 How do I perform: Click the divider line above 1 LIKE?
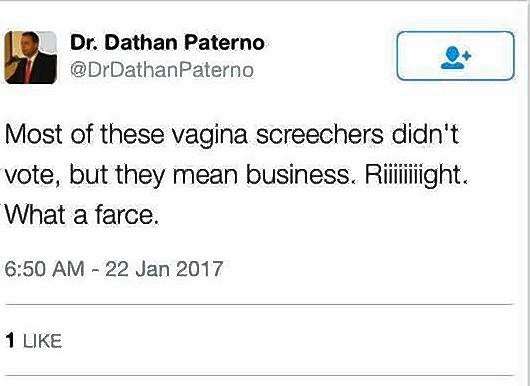[259, 305]
